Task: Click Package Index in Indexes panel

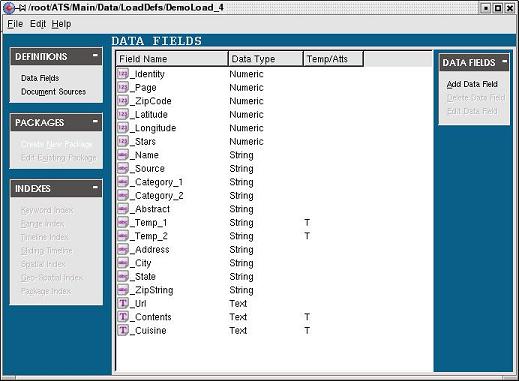Action: tap(46, 291)
